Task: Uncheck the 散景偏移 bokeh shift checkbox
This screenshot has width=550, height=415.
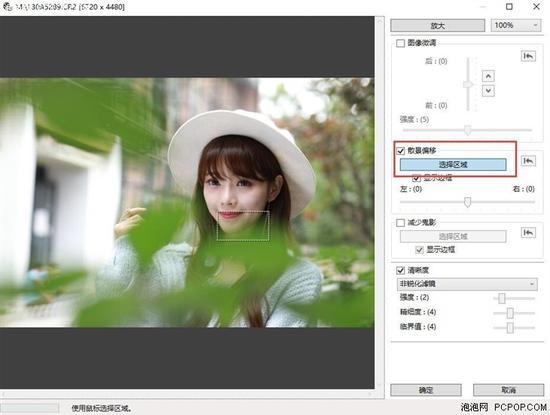Action: click(x=400, y=151)
